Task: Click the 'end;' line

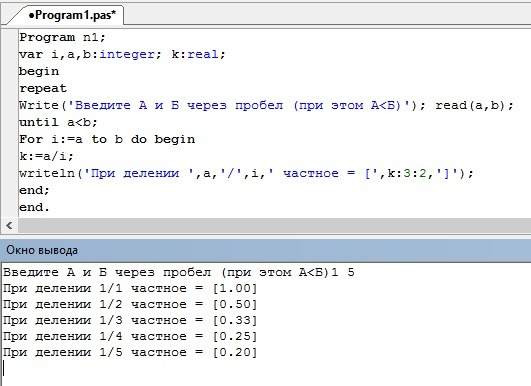Action: click(34, 190)
